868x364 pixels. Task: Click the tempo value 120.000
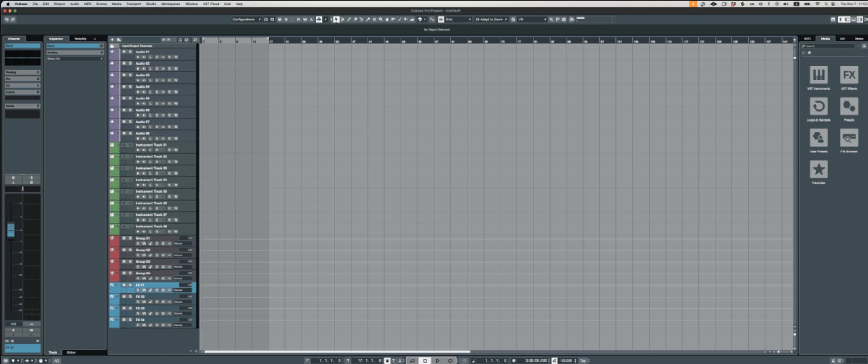(x=566, y=360)
